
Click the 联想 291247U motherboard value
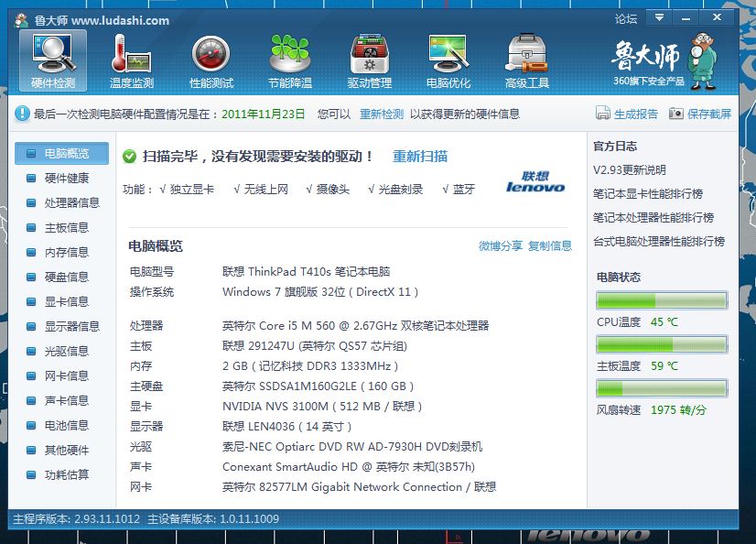[x=315, y=346]
